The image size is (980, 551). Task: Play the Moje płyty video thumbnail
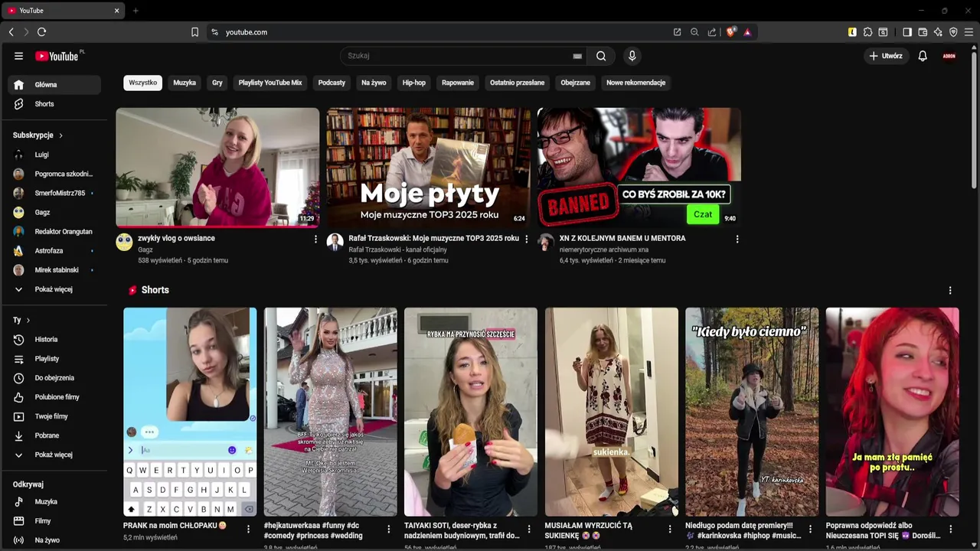click(429, 167)
